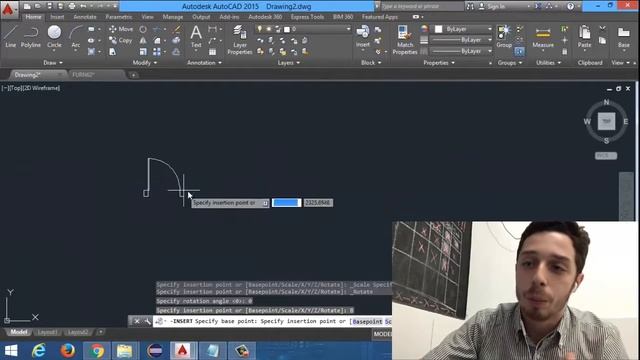
Task: Click the TOP face of the ViewCube
Action: click(x=606, y=121)
